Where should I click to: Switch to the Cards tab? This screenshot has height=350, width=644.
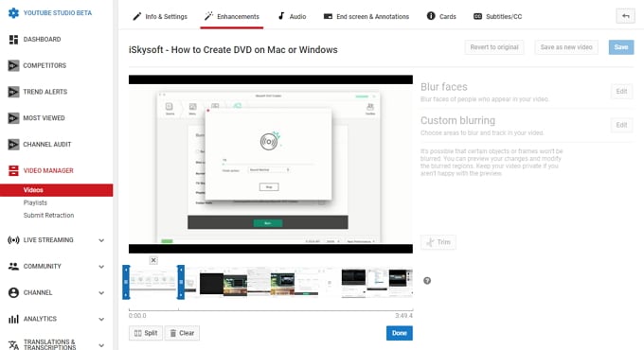coord(441,16)
